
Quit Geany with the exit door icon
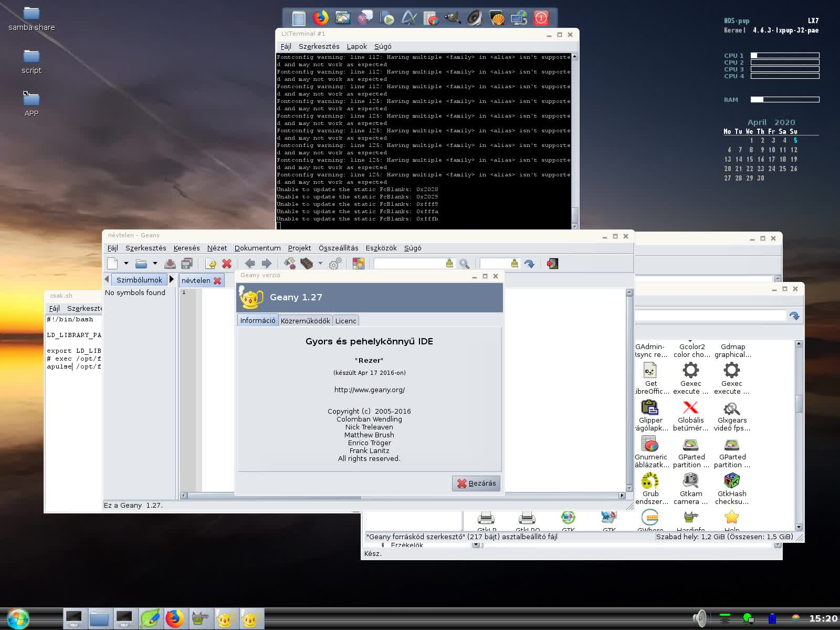(552, 264)
